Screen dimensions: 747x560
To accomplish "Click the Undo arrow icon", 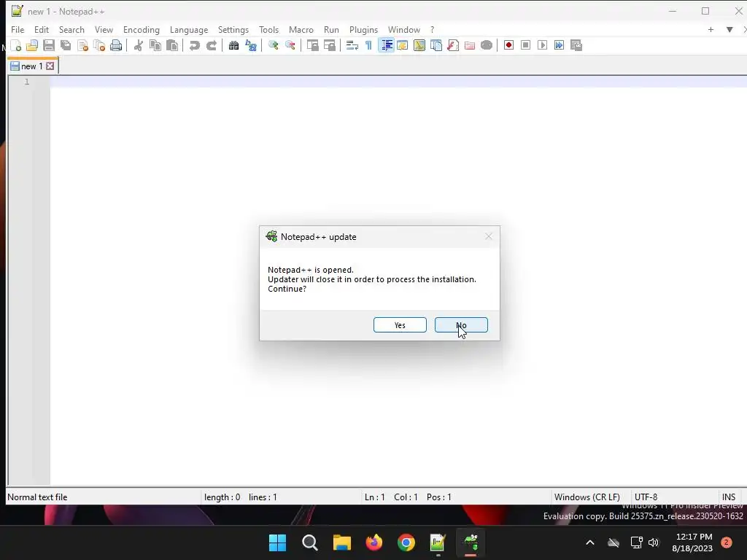I will [x=194, y=45].
